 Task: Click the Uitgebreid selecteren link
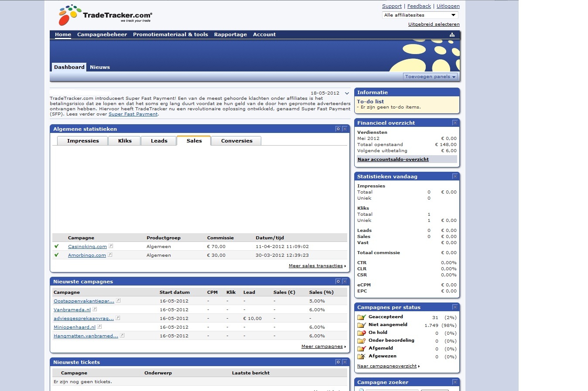click(x=434, y=24)
